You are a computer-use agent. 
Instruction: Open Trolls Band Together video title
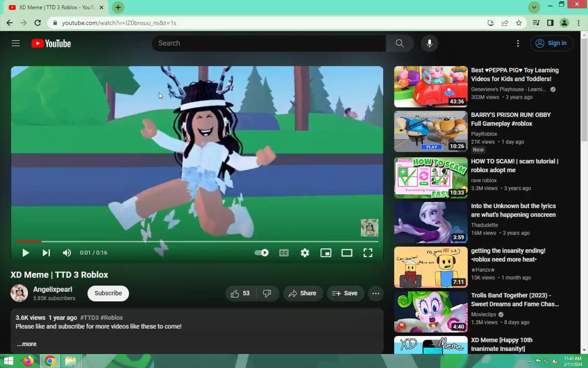pyautogui.click(x=515, y=300)
